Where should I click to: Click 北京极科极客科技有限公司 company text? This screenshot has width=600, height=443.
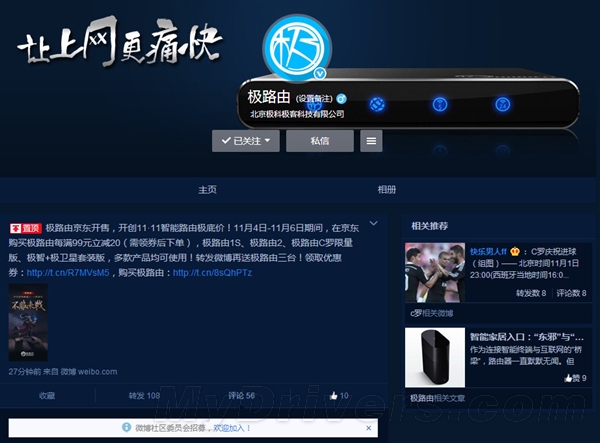point(297,114)
